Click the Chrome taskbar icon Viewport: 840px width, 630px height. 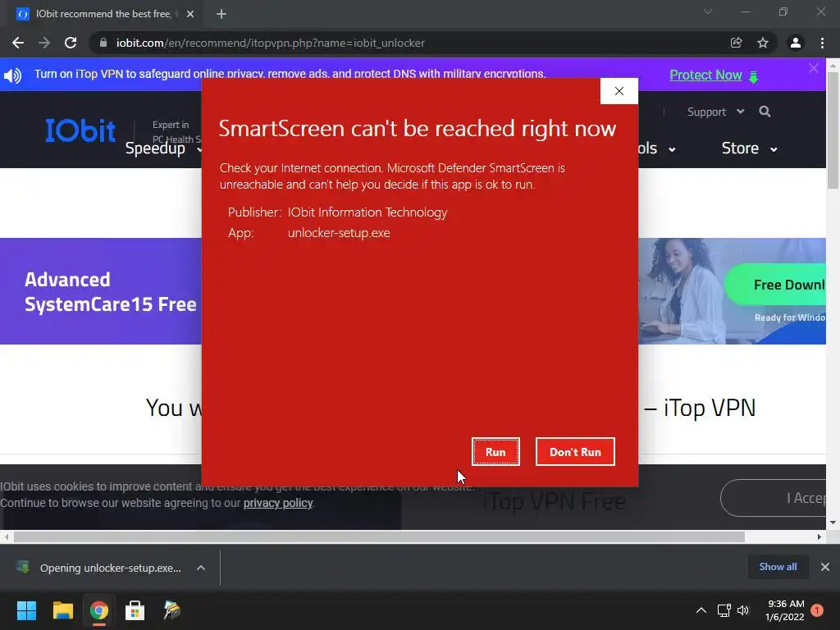coord(98,610)
